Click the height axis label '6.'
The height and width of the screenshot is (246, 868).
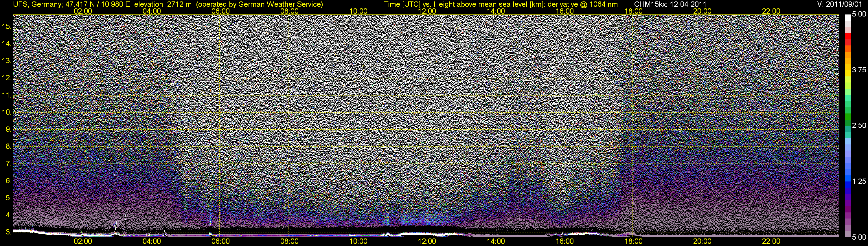point(8,181)
